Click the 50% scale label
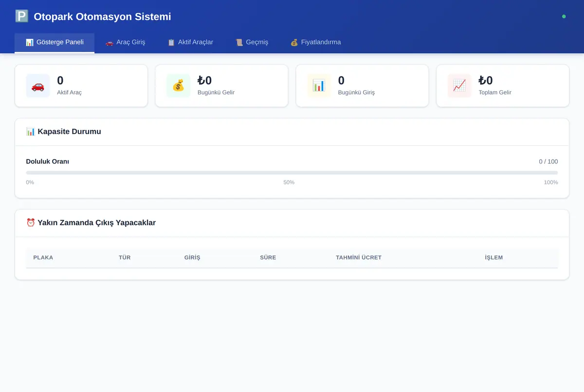Screen dimensions: 584x392 [x=289, y=182]
